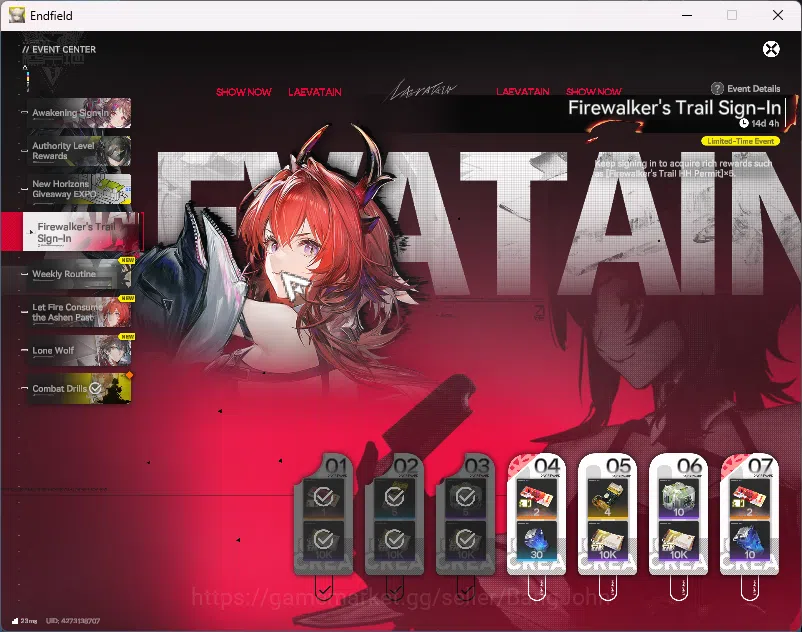Click the NEW badge on Lone Wolf
The height and width of the screenshot is (632, 802).
[x=126, y=336]
